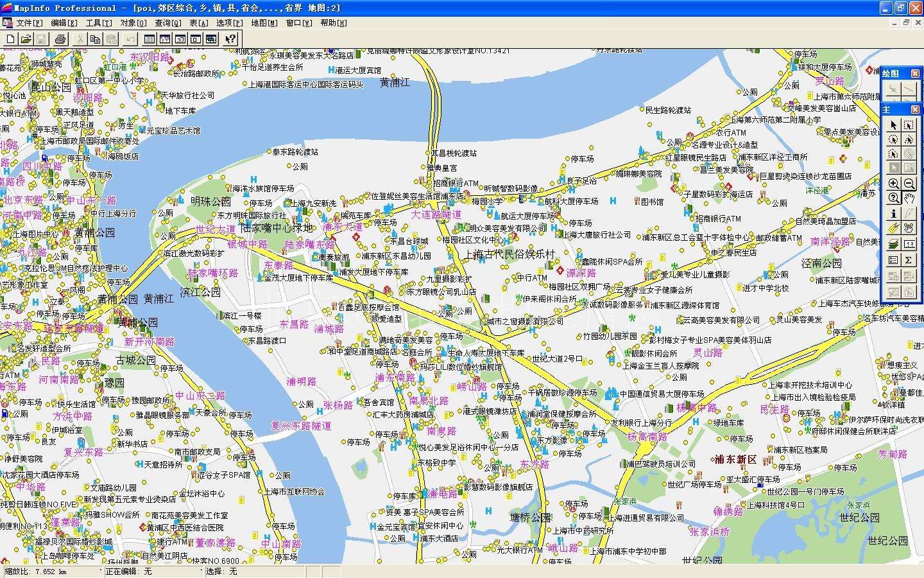Open the 编辑[E] menu
The width and height of the screenshot is (924, 578).
pos(64,23)
